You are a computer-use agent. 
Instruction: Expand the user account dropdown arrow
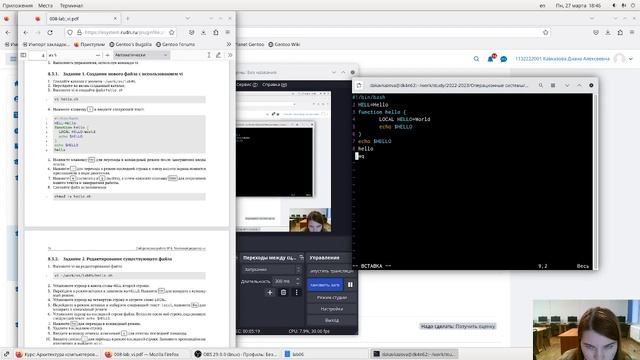click(631, 59)
